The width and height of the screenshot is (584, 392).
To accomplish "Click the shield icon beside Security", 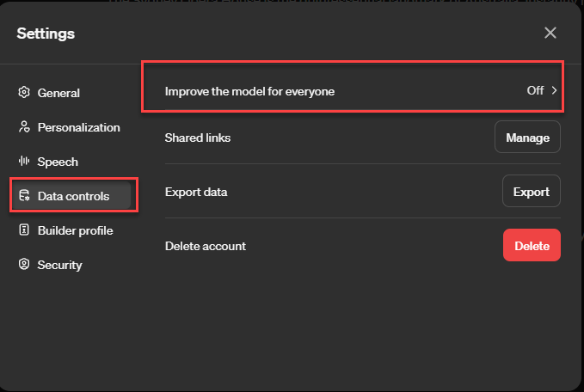I will click(x=24, y=265).
